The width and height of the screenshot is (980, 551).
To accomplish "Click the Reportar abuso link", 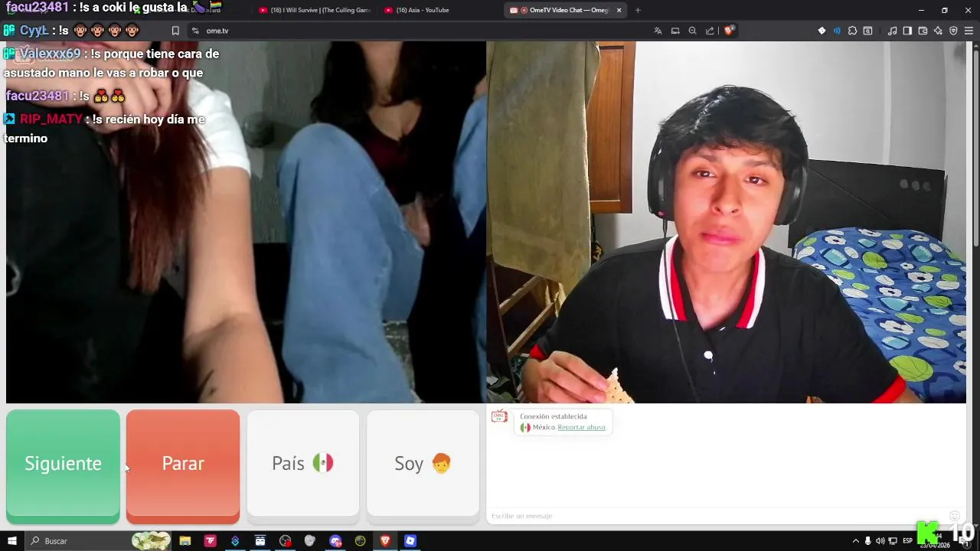I will coord(581,428).
